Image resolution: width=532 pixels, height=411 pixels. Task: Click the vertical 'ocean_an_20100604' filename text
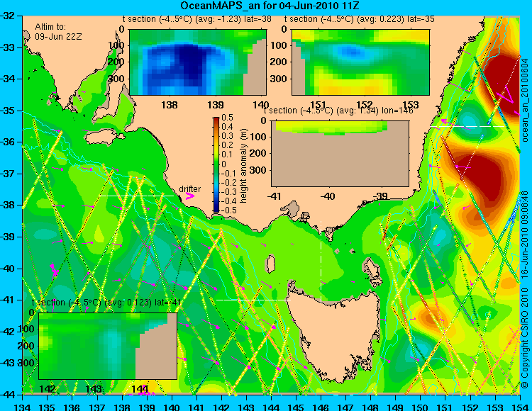(525, 100)
